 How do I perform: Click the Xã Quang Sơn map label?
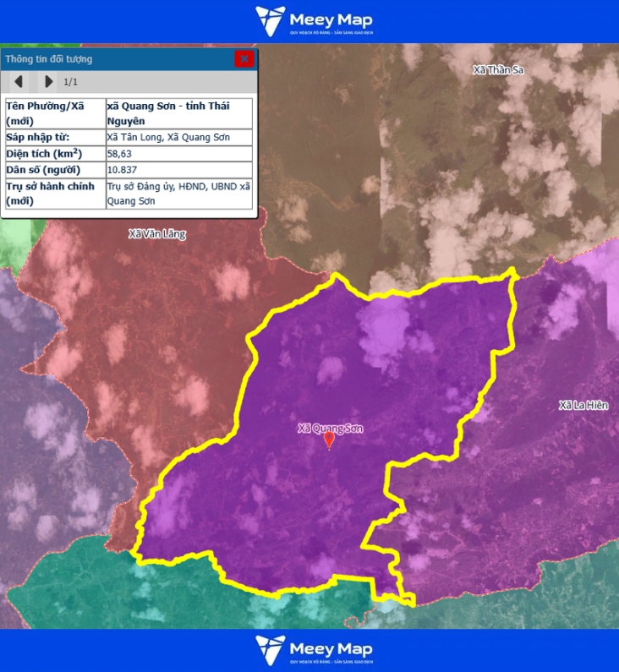point(330,428)
